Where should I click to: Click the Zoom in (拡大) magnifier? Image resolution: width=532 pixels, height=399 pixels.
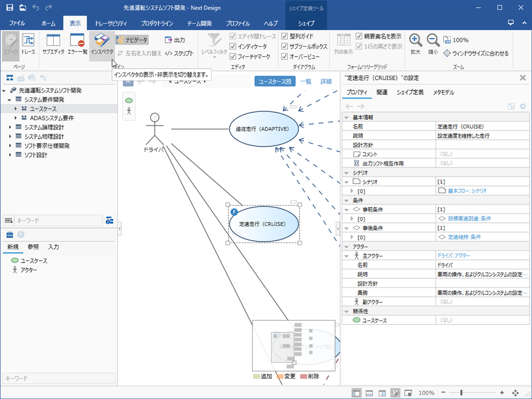pyautogui.click(x=415, y=44)
